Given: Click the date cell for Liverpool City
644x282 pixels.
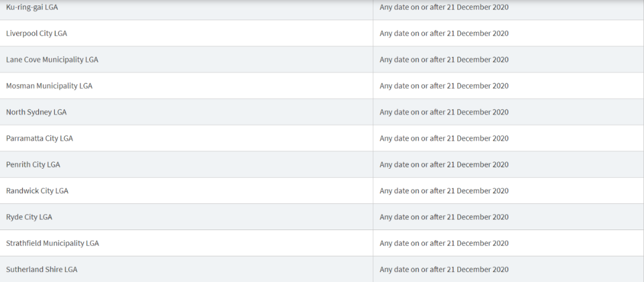Looking at the screenshot, I should (509, 33).
